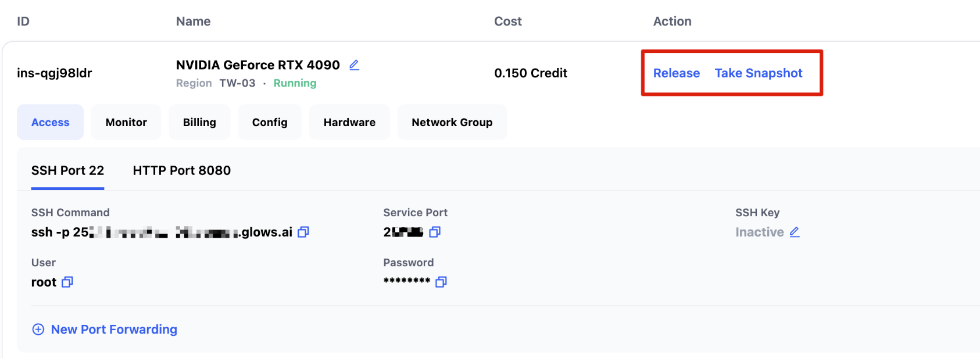
Task: Take Snapshot of the instance
Action: click(758, 73)
